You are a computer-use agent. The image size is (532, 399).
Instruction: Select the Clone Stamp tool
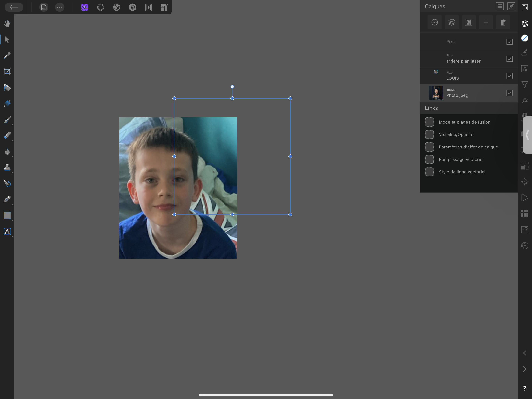(7, 168)
